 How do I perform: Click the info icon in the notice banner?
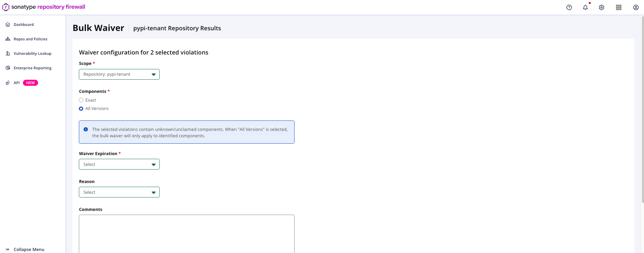click(x=86, y=130)
